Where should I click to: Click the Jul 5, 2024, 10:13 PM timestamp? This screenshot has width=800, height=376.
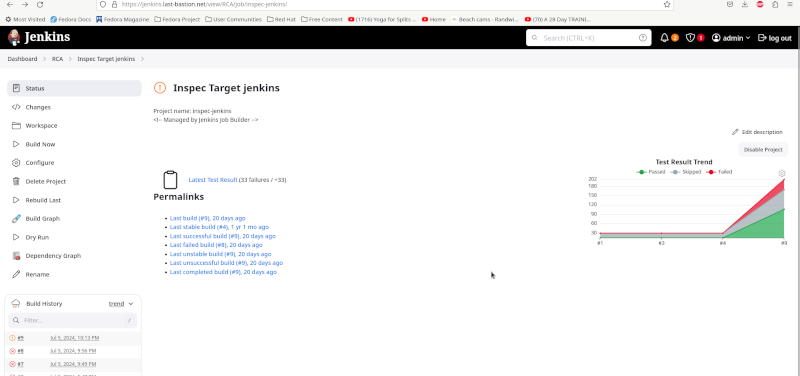pos(74,338)
